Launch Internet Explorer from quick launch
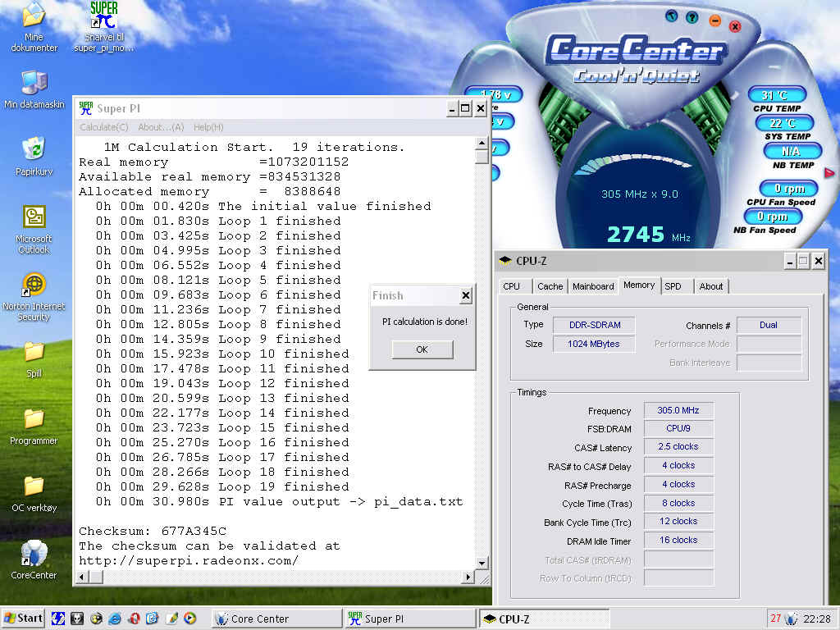The height and width of the screenshot is (630, 840). click(x=115, y=619)
